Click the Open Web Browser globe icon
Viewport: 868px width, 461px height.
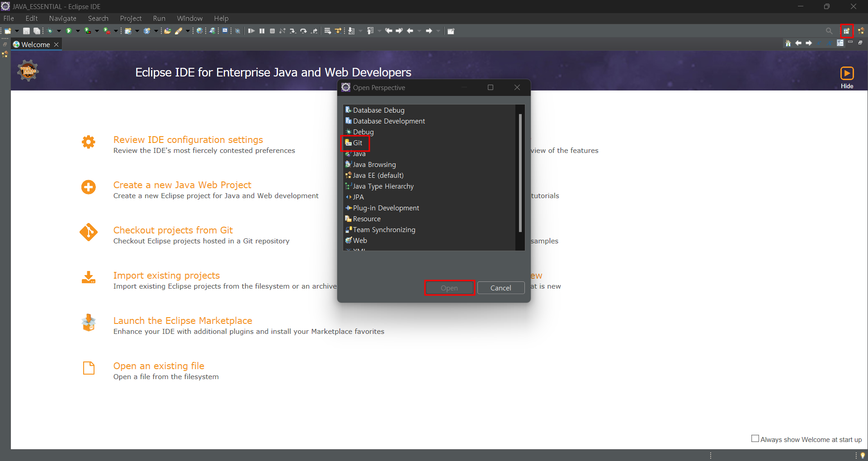[x=199, y=31]
